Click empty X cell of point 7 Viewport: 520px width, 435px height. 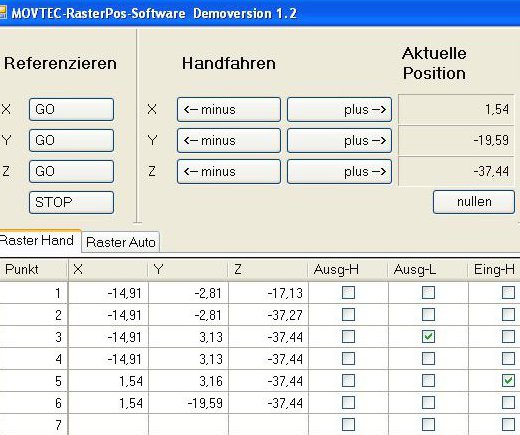[108, 425]
